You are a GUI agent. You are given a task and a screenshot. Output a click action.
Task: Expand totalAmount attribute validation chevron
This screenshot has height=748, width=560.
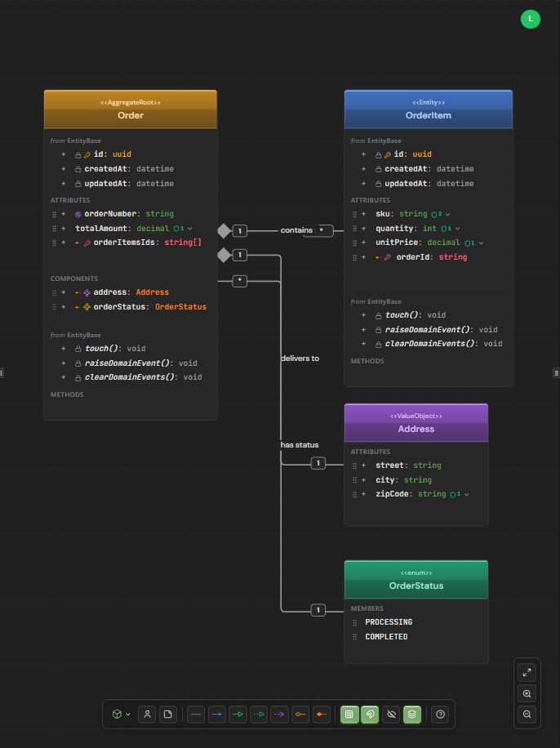[x=189, y=229]
